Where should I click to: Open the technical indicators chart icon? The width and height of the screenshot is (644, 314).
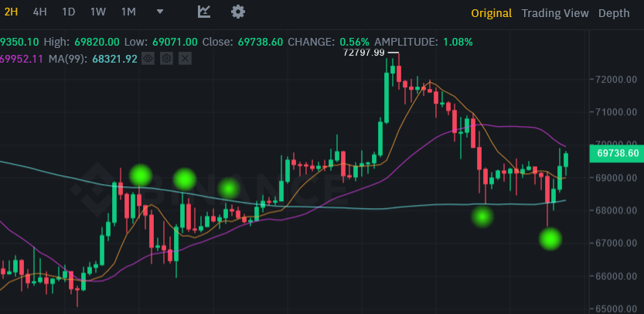tap(204, 12)
